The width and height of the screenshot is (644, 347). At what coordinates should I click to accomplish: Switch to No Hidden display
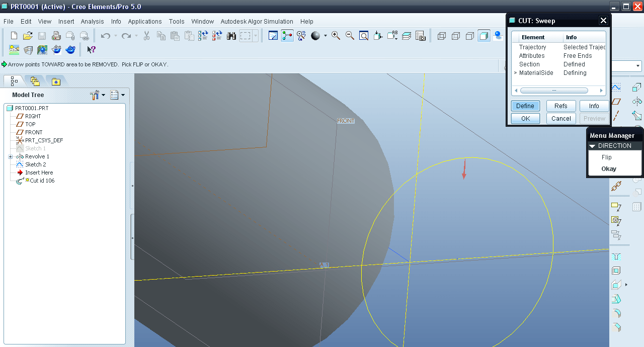tap(470, 36)
